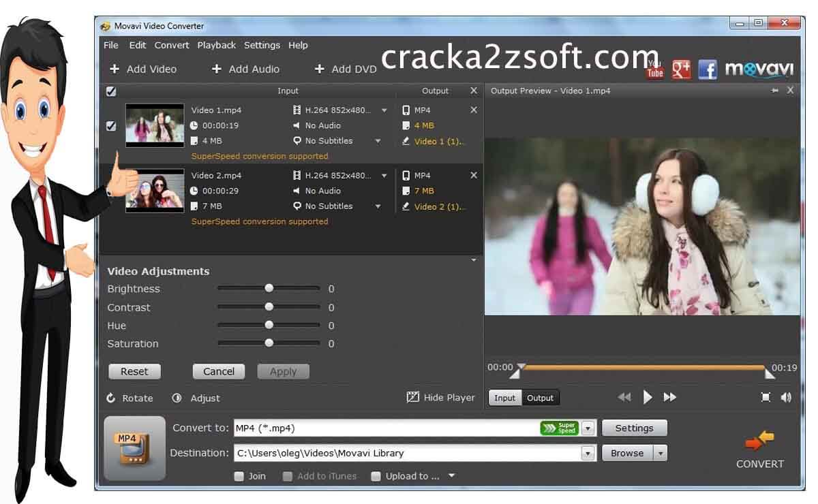Open the YouTube icon link
818x504 pixels.
coord(655,69)
